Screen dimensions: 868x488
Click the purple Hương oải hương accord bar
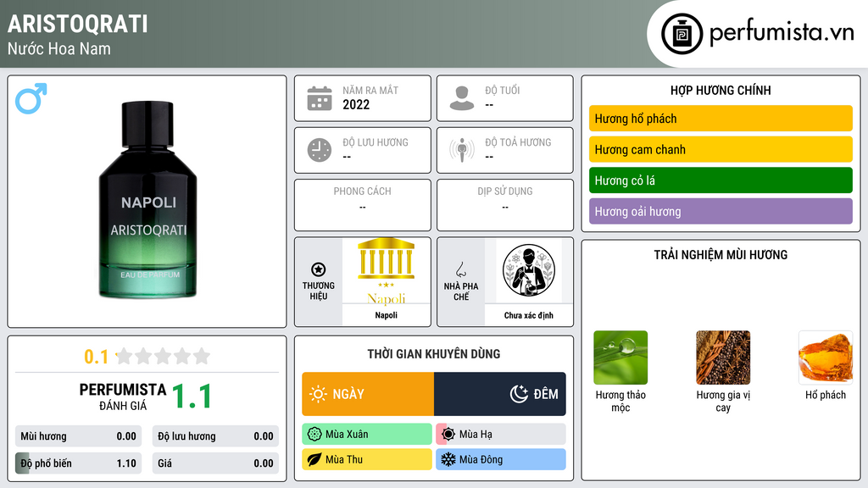[721, 211]
